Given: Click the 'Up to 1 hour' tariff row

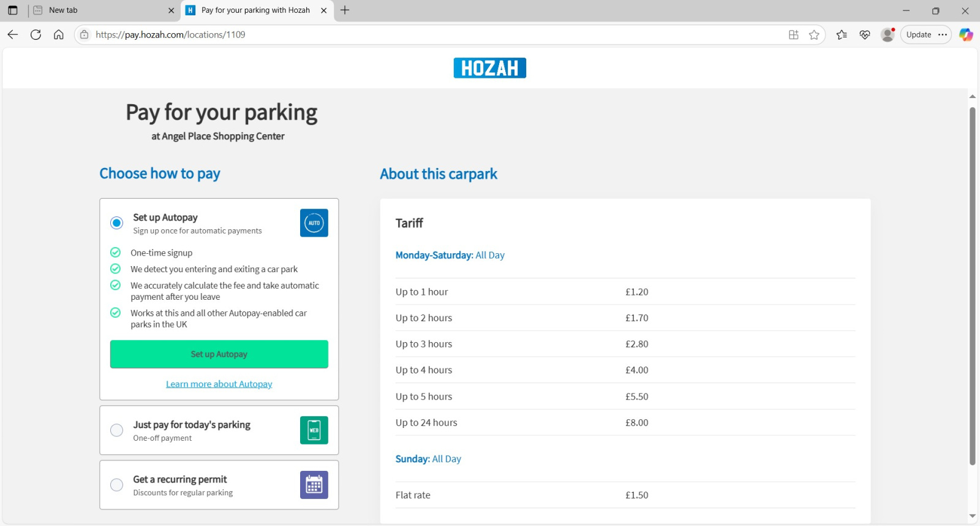Looking at the screenshot, I should pyautogui.click(x=625, y=292).
